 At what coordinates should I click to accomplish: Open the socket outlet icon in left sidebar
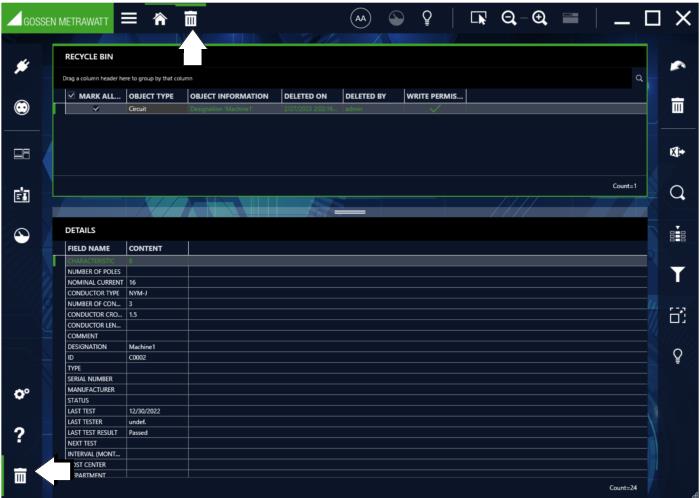tap(21, 108)
